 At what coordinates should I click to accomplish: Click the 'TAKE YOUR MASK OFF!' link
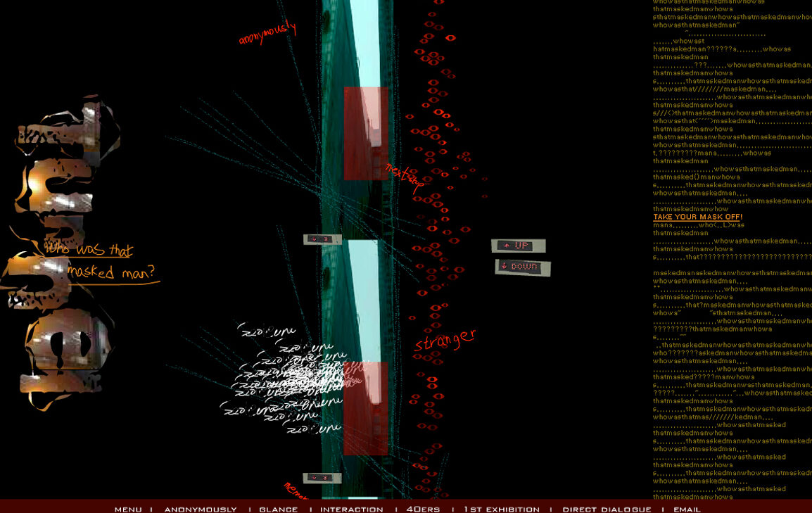[x=697, y=217]
